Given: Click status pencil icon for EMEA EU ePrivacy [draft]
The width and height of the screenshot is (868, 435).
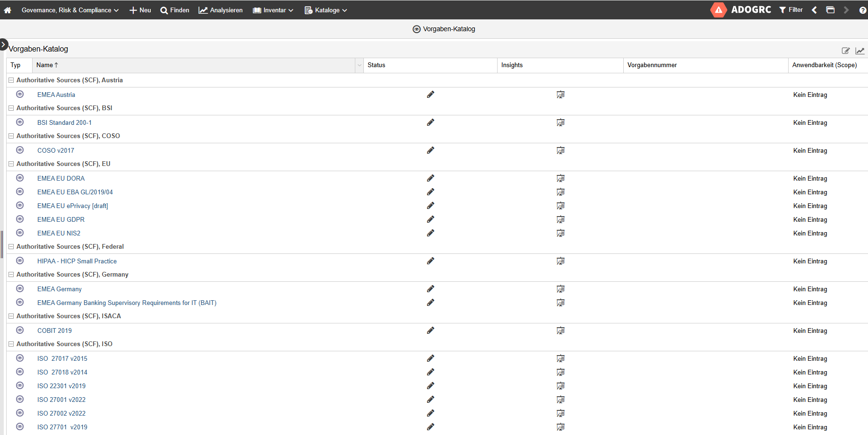Looking at the screenshot, I should pos(430,206).
